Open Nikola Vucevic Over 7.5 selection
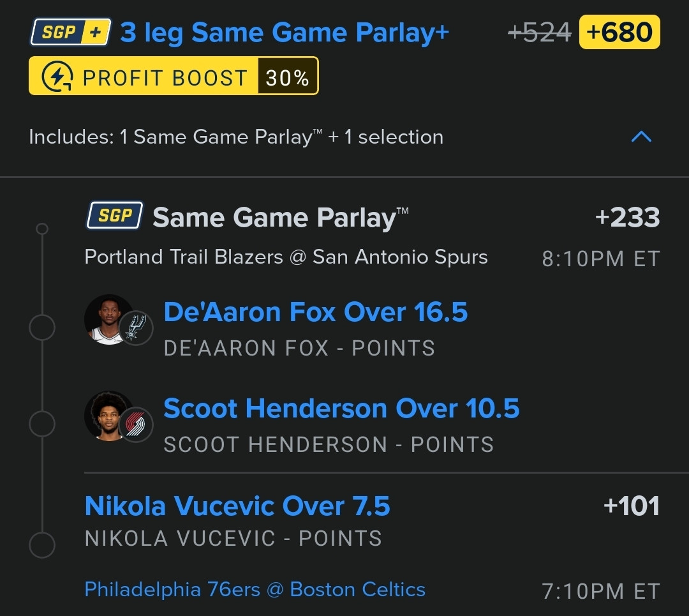Screen dimensions: 689x616 [237, 506]
